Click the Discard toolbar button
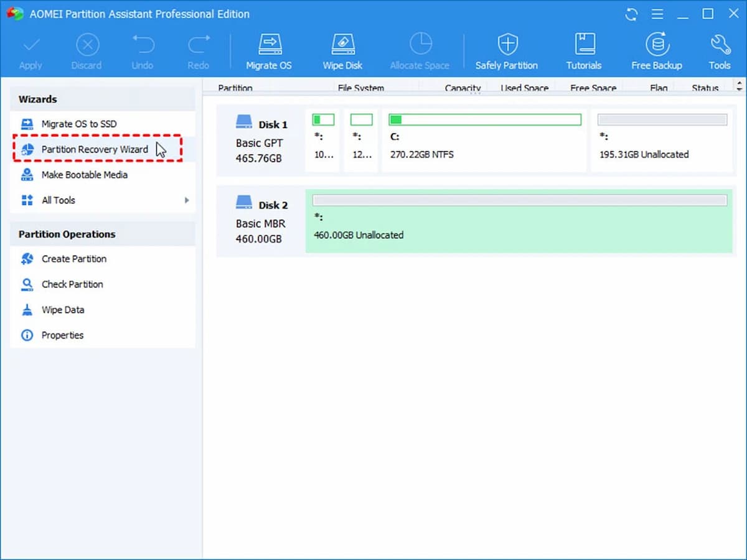 pos(87,50)
